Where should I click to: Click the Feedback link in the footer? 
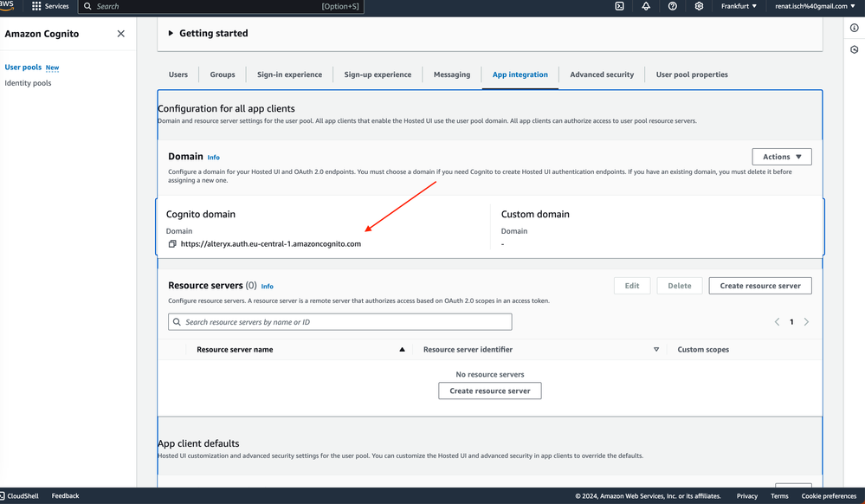(65, 495)
